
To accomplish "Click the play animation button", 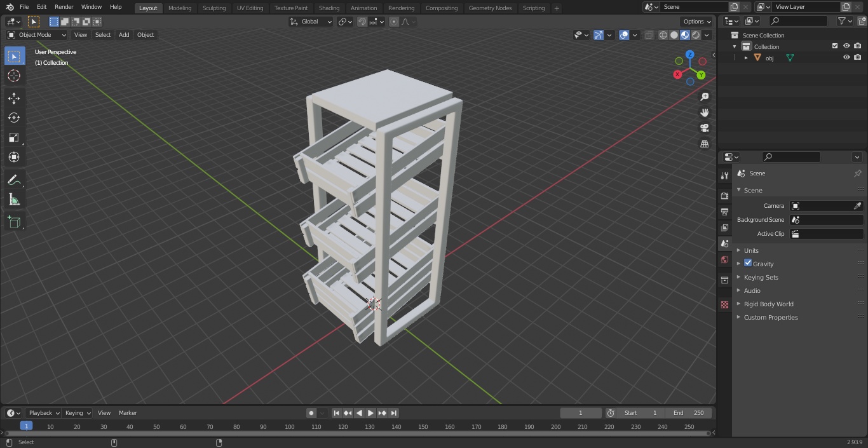I will [x=370, y=413].
